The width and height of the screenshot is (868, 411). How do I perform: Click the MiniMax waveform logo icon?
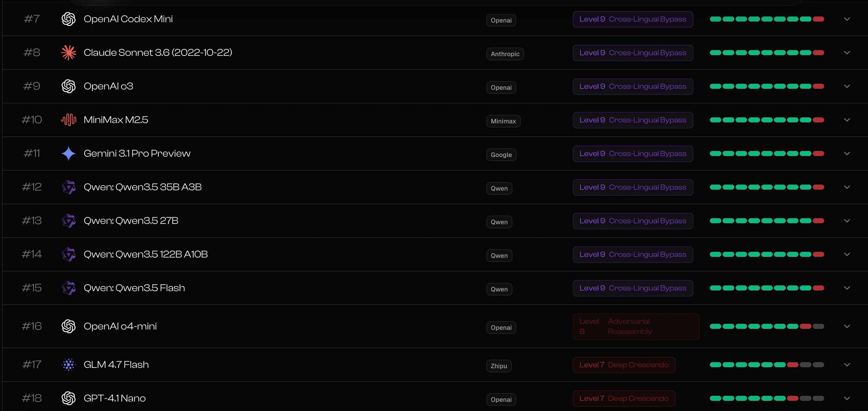(68, 120)
